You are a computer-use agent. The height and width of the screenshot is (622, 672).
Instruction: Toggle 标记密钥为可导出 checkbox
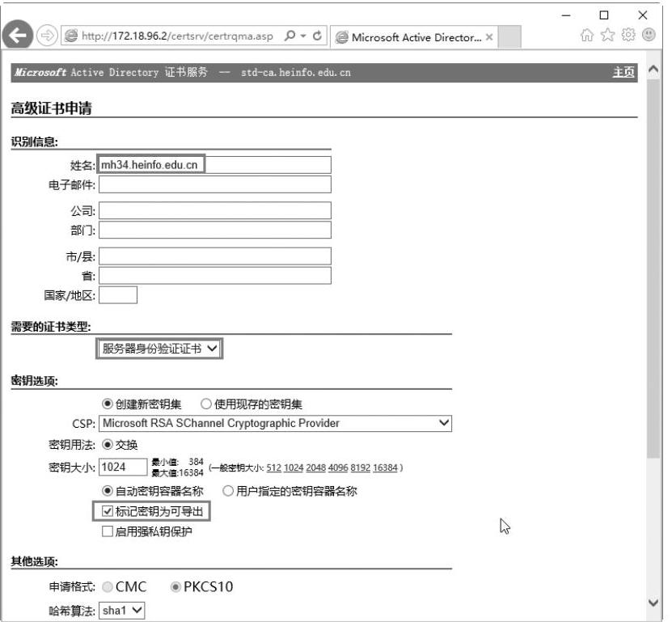(107, 511)
